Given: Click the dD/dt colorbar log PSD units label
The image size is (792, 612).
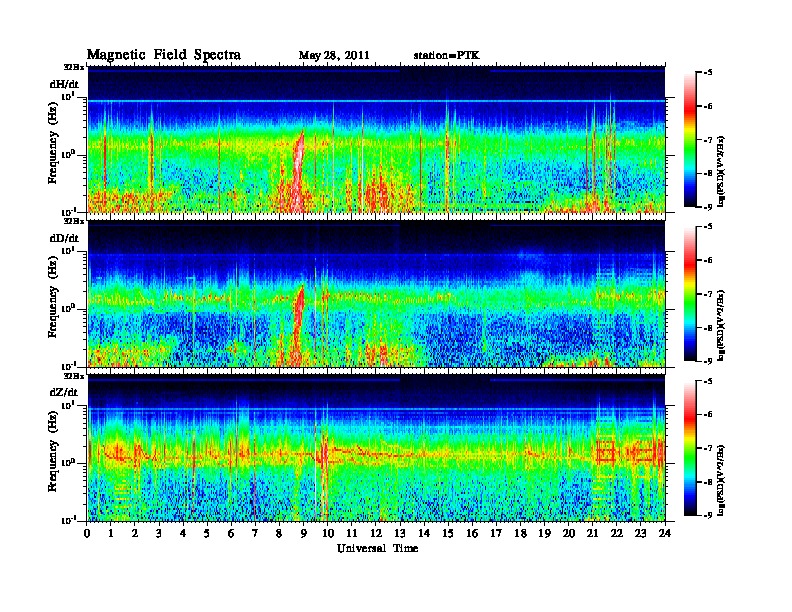Looking at the screenshot, I should tap(721, 325).
